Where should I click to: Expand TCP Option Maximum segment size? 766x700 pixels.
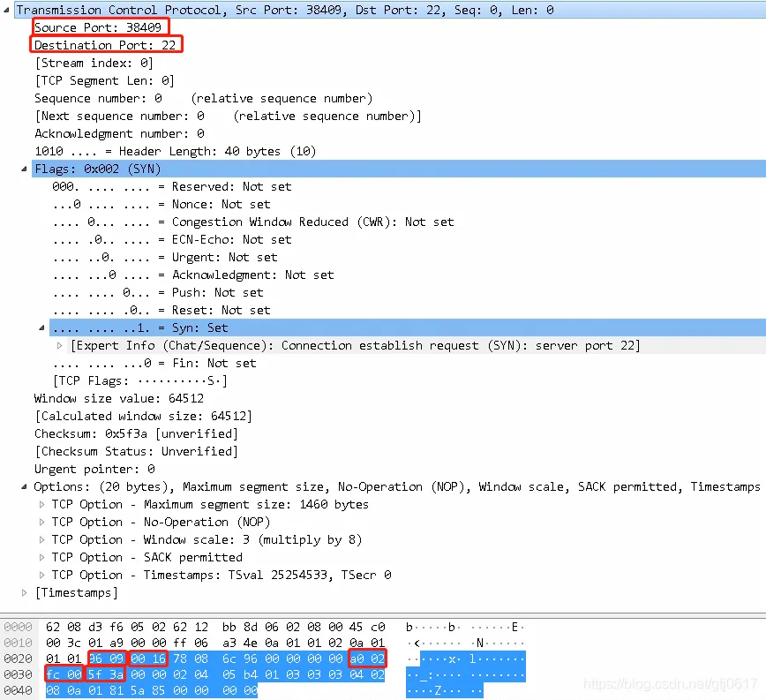pos(42,505)
